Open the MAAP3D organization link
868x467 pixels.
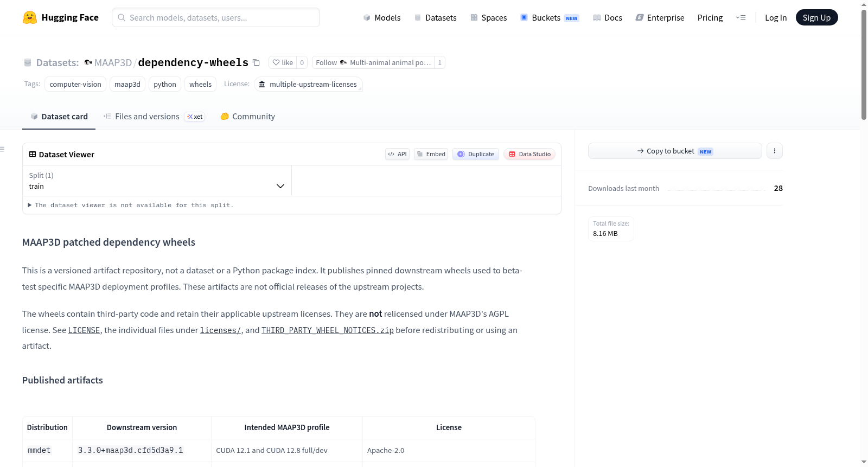pyautogui.click(x=113, y=62)
